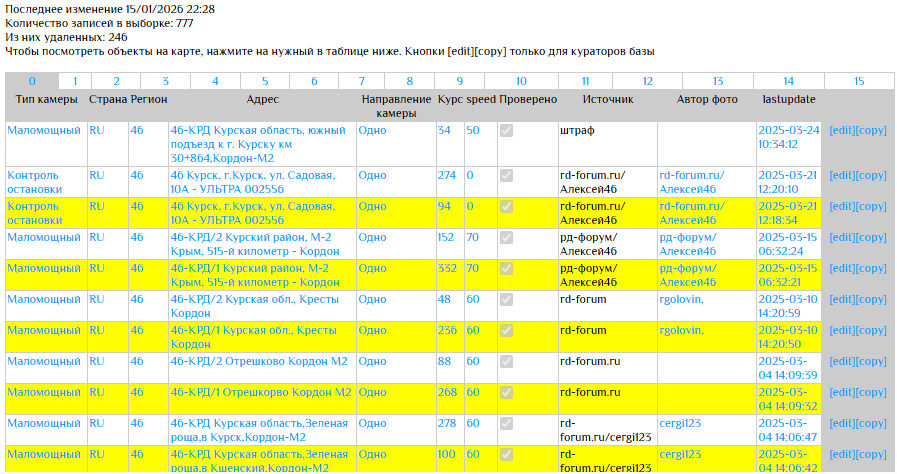
Task: Select column number 4 above Адрес
Action: [x=216, y=81]
